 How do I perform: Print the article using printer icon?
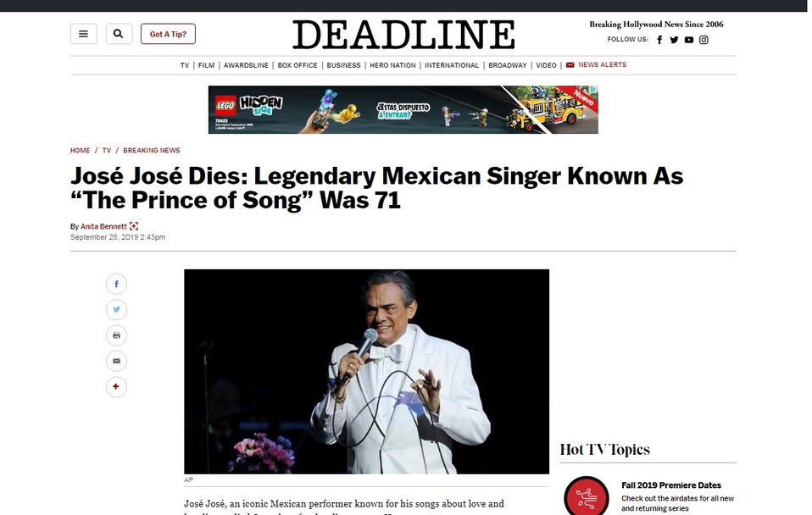coord(116,335)
